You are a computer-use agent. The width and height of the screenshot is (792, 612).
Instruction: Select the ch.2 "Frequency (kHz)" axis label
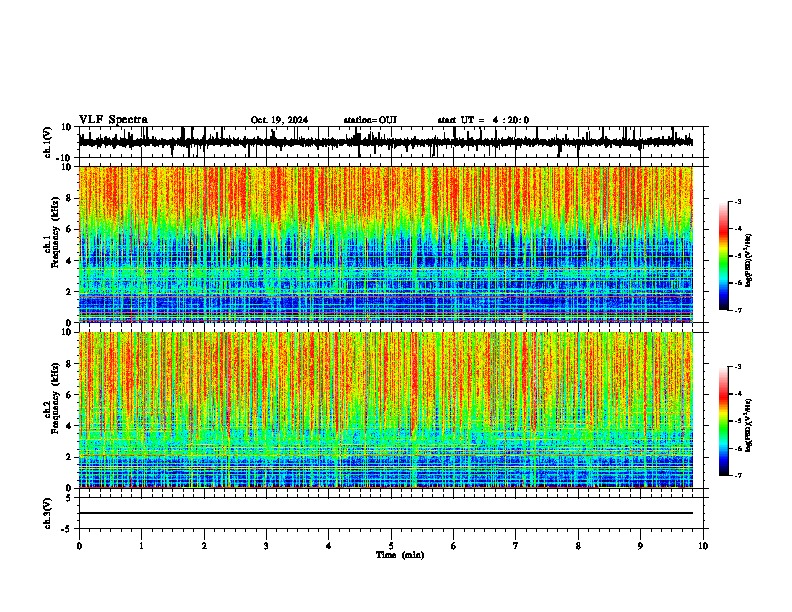(x=55, y=398)
